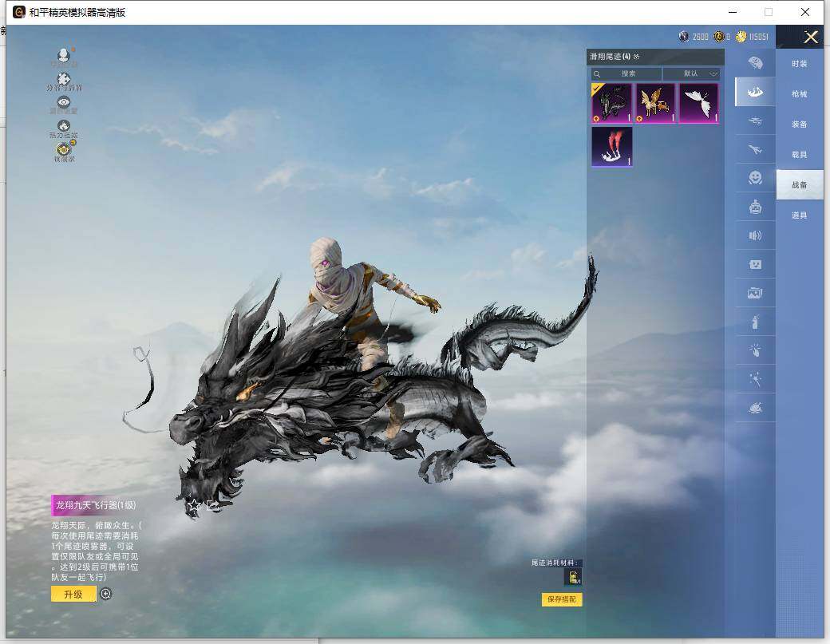Viewport: 830px width, 644px height.
Task: Click the puzzle piece icon on left
Action: click(x=64, y=79)
